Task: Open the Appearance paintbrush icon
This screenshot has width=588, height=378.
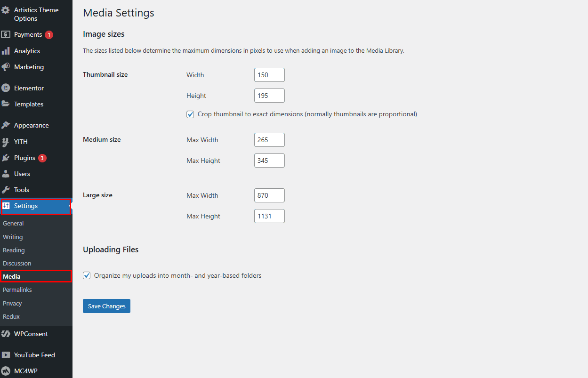Action: pyautogui.click(x=6, y=125)
